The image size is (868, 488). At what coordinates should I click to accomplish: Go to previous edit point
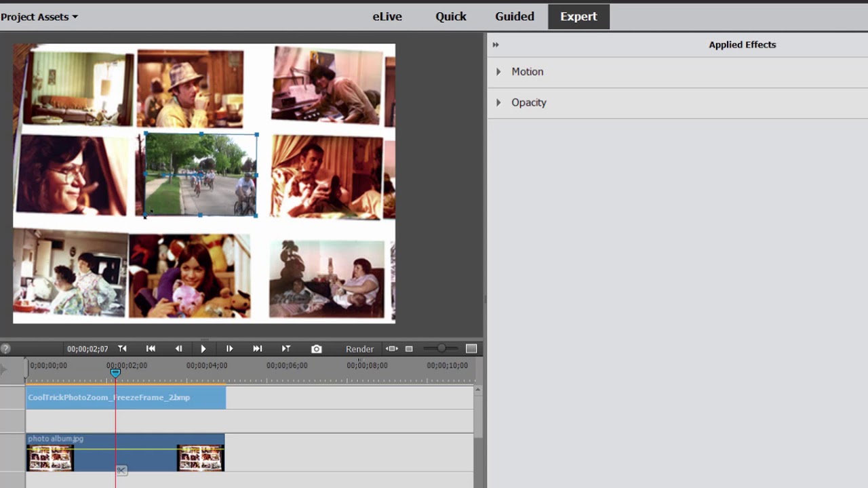pos(122,348)
